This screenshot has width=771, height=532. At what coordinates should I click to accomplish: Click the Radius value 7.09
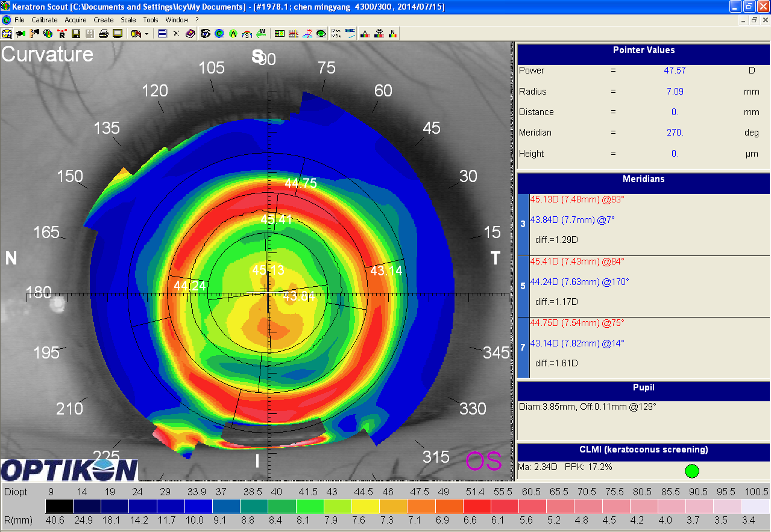pyautogui.click(x=675, y=92)
